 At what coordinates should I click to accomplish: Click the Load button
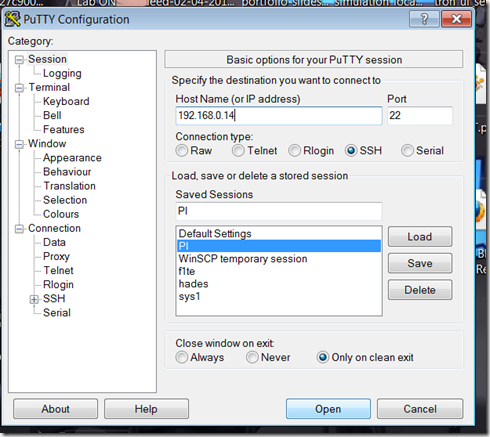pyautogui.click(x=420, y=237)
